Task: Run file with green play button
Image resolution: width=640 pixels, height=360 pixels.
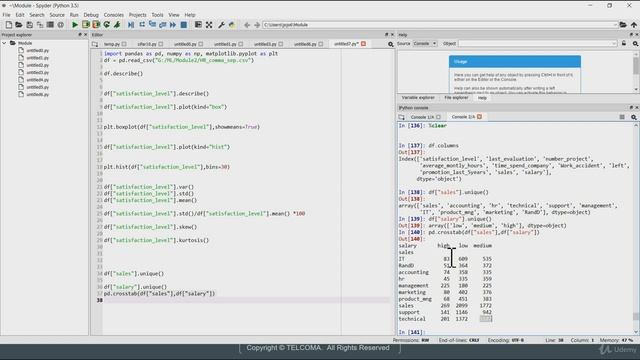Action: pyautogui.click(x=75, y=25)
